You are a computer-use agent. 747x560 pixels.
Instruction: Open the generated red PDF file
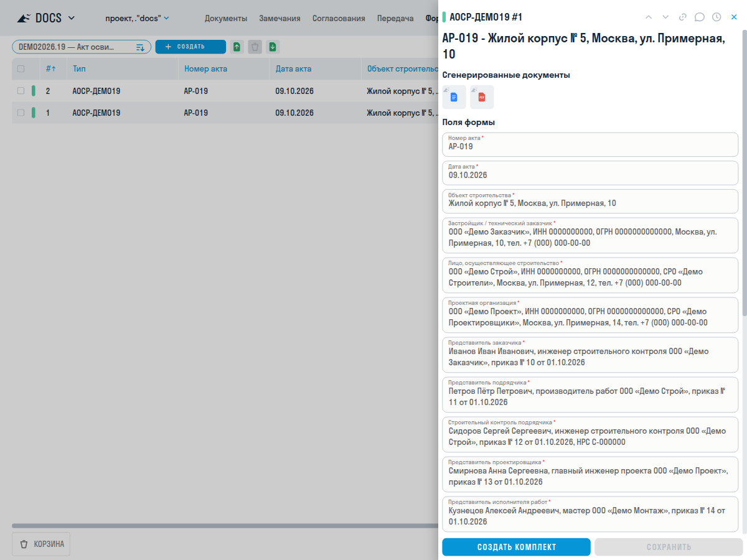pos(482,97)
